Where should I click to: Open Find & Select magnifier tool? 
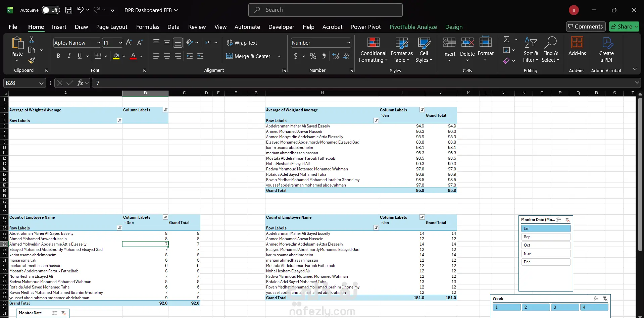(550, 43)
